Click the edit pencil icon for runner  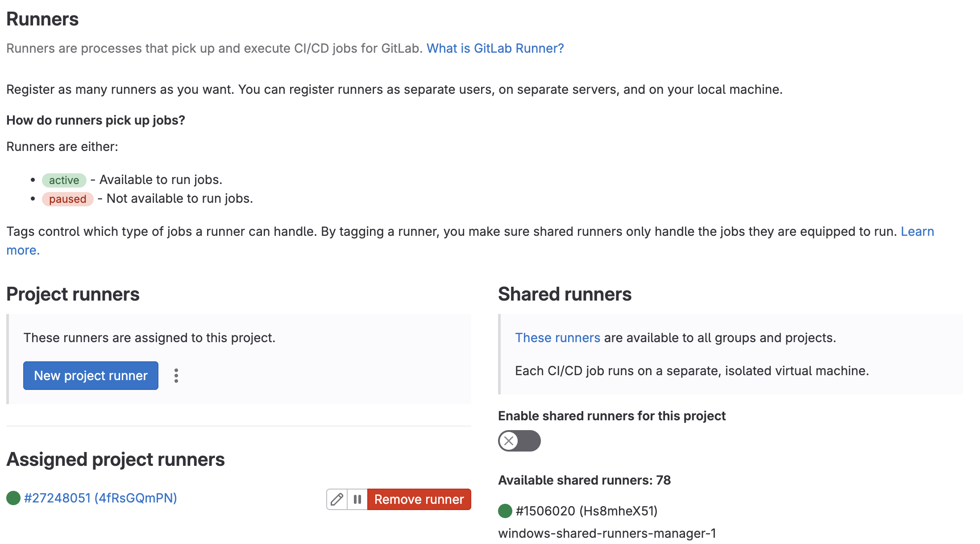[337, 499]
